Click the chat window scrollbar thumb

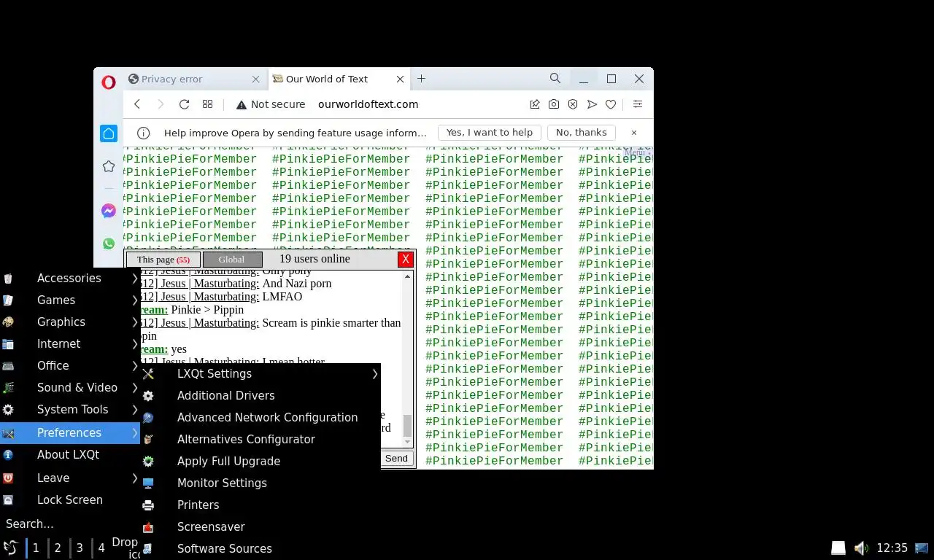click(x=408, y=424)
